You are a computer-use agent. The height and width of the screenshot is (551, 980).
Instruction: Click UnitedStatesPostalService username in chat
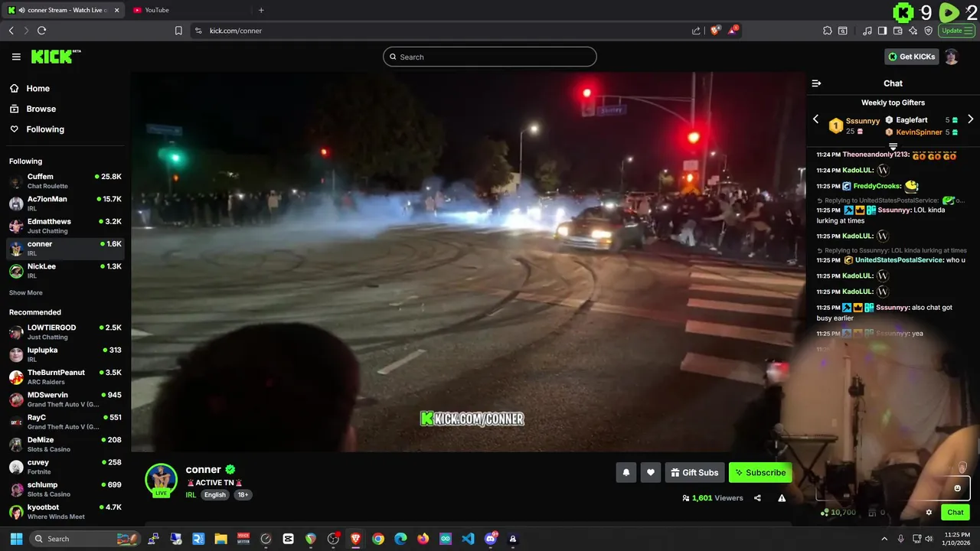point(899,260)
